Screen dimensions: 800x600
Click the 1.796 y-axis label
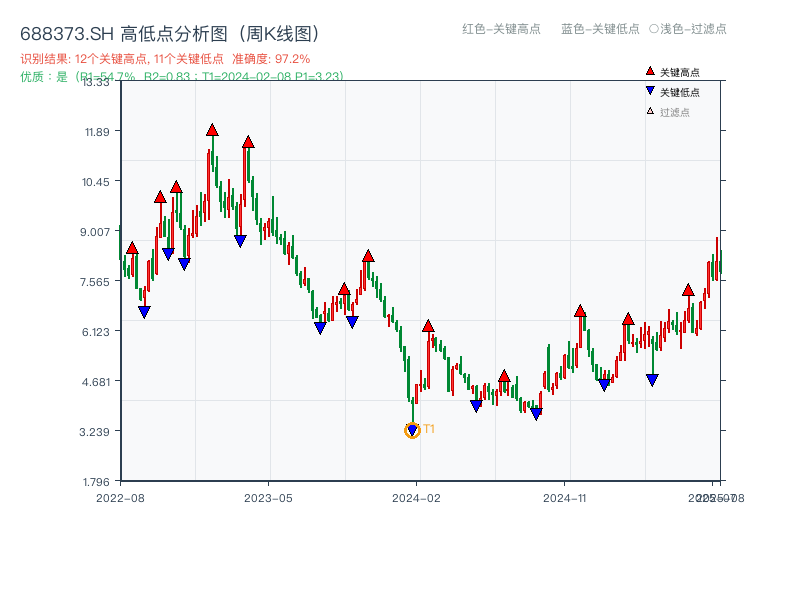coord(96,482)
